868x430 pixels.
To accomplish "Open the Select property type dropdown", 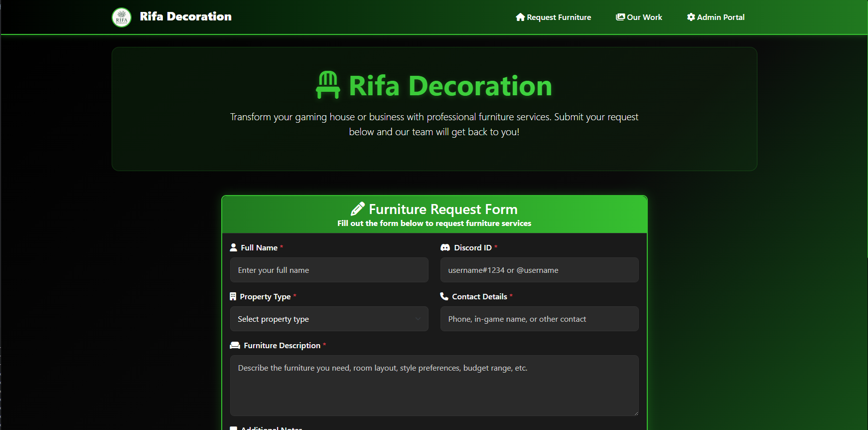I will point(329,319).
